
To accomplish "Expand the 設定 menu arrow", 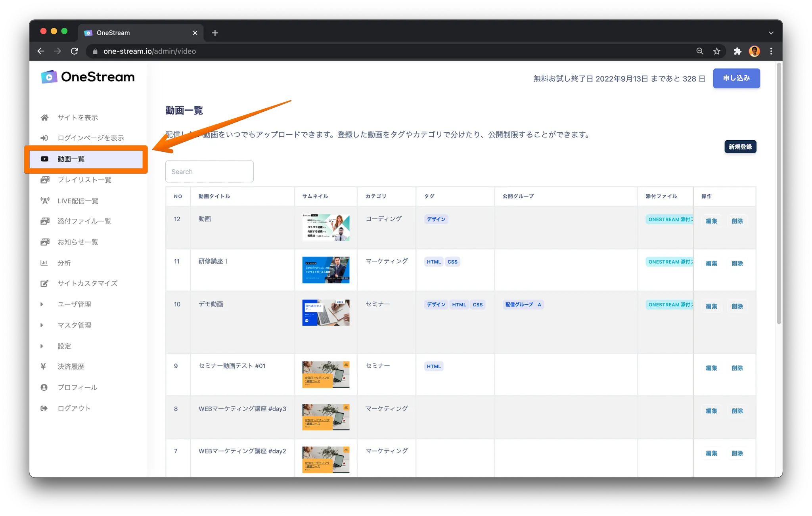I will 42,346.
